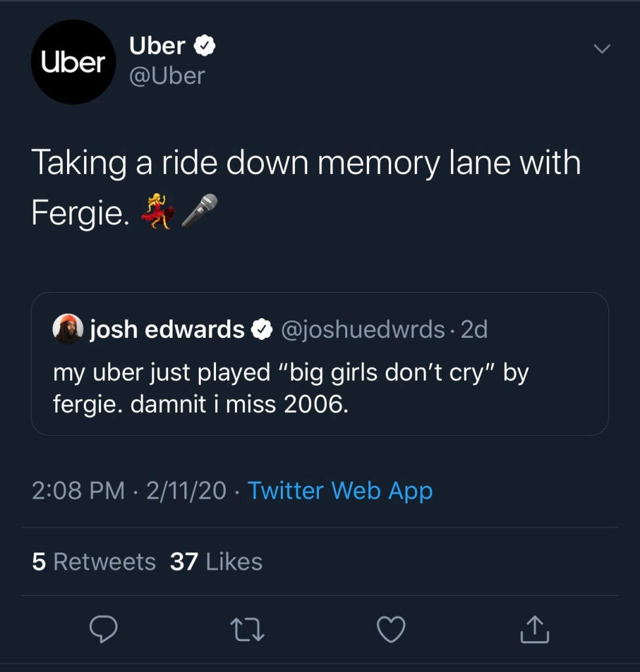
Task: Open the share tweet icon
Action: [x=534, y=630]
